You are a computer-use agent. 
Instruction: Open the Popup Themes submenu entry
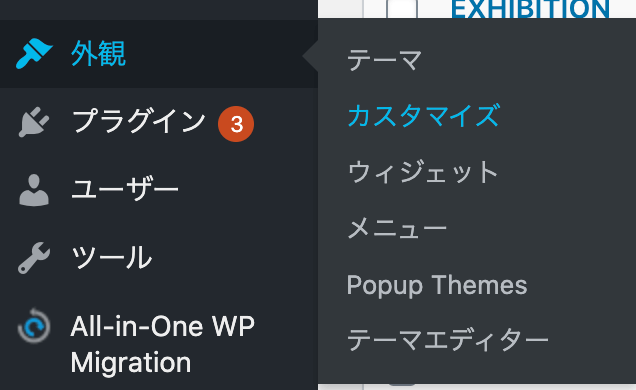pyautogui.click(x=437, y=285)
